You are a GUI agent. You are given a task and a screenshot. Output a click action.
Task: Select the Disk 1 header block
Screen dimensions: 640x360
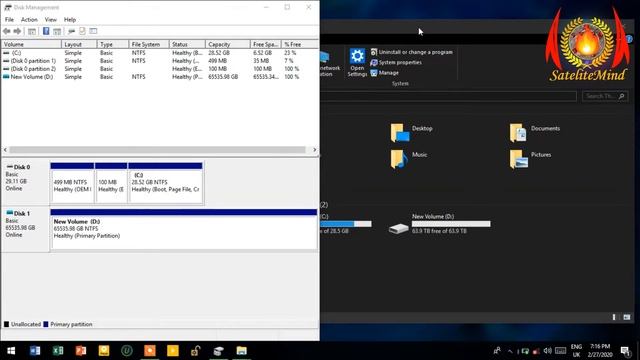25,229
